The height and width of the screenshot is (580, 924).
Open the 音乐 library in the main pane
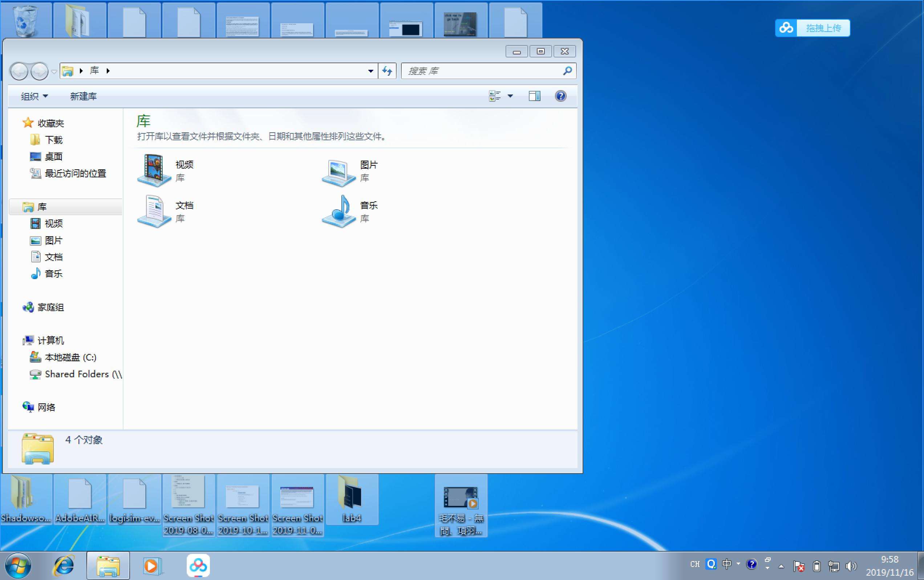tap(350, 212)
